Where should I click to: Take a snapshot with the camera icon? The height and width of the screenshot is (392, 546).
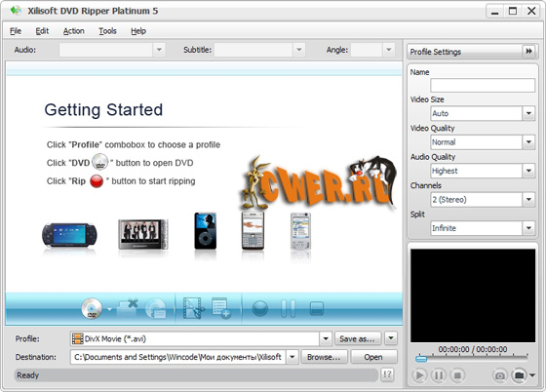499,375
